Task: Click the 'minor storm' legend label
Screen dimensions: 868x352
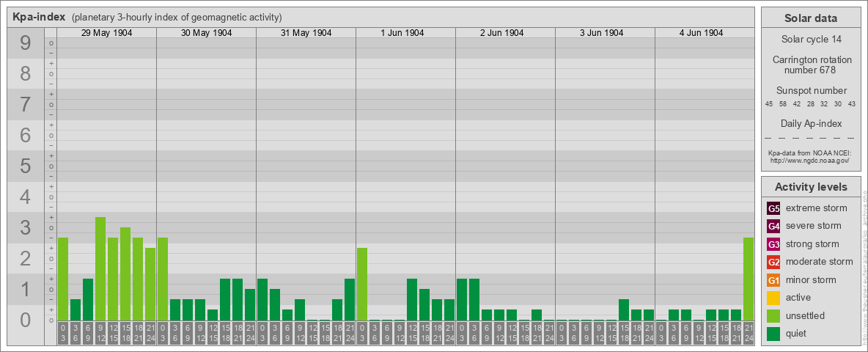Action: (811, 279)
